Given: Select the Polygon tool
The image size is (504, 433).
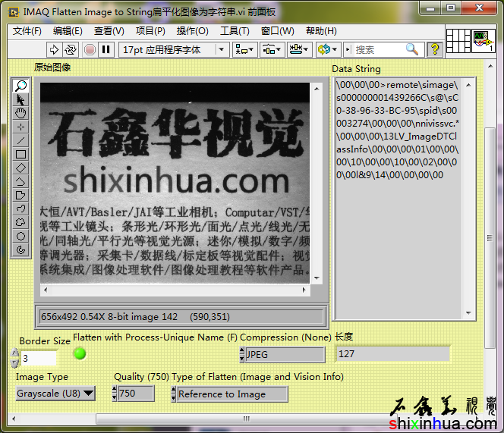Looking at the screenshot, I should pos(21,196).
